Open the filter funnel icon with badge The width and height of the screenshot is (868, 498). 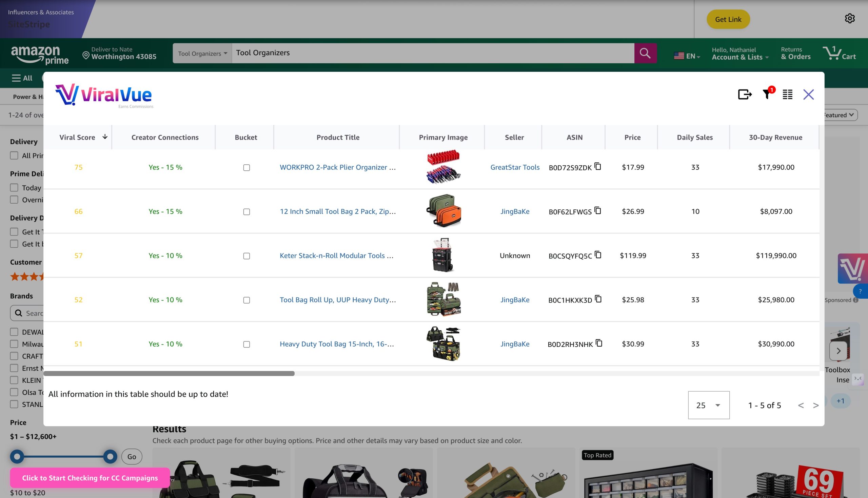pyautogui.click(x=767, y=94)
